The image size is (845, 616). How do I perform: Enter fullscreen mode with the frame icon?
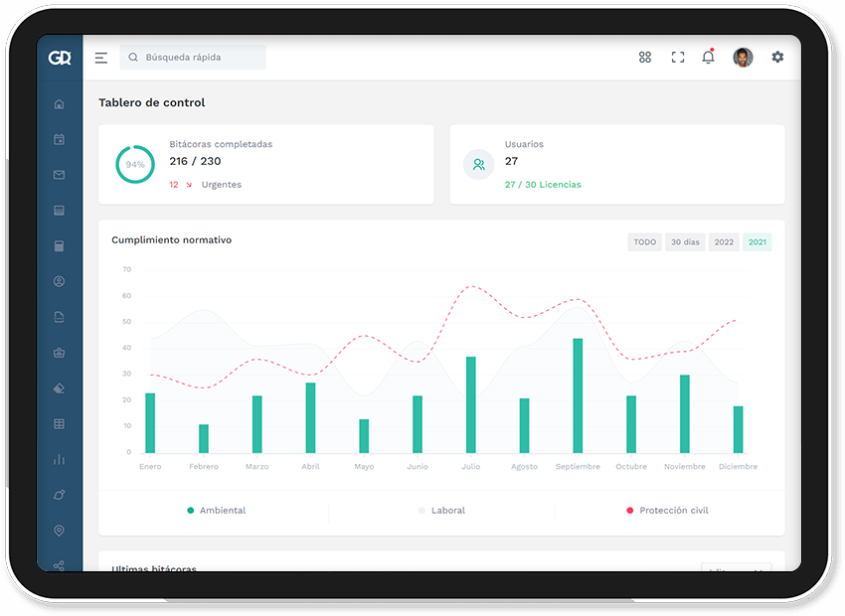pos(678,58)
